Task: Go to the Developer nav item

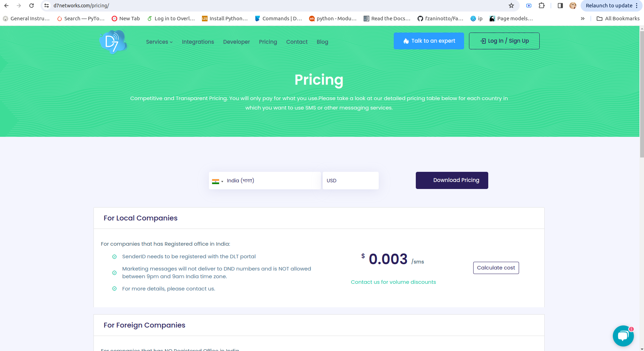Action: (236, 42)
